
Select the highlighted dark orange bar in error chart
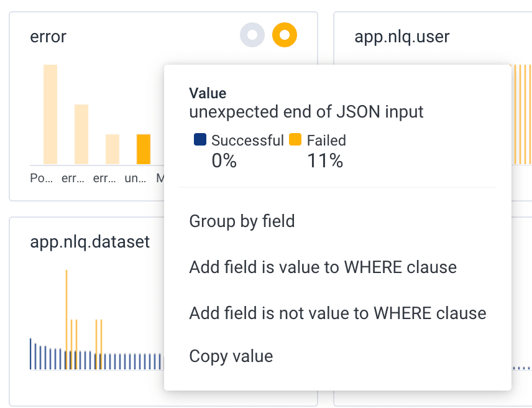click(144, 149)
